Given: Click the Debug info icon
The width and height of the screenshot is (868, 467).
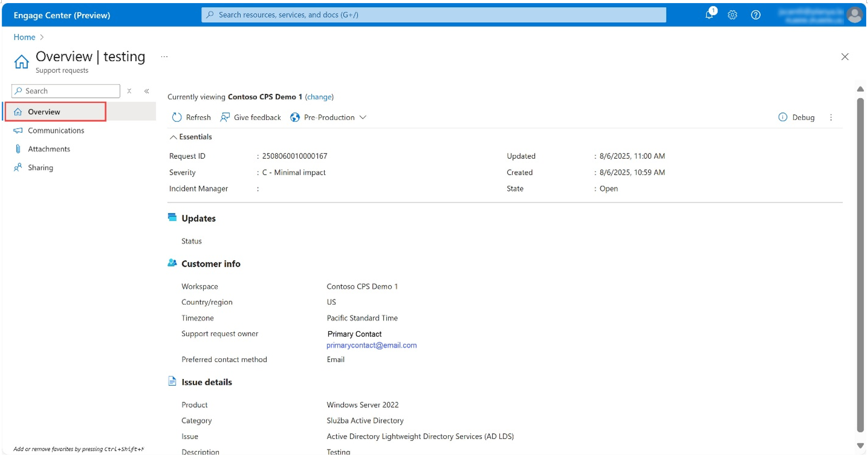Looking at the screenshot, I should click(783, 117).
